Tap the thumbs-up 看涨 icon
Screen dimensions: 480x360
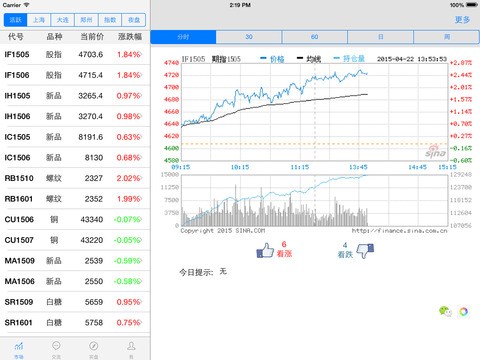click(x=265, y=250)
